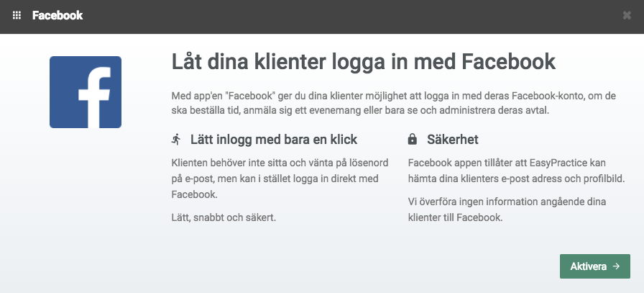The width and height of the screenshot is (644, 293).
Task: Click the intro paragraph about Facebook-konto
Action: [393, 103]
